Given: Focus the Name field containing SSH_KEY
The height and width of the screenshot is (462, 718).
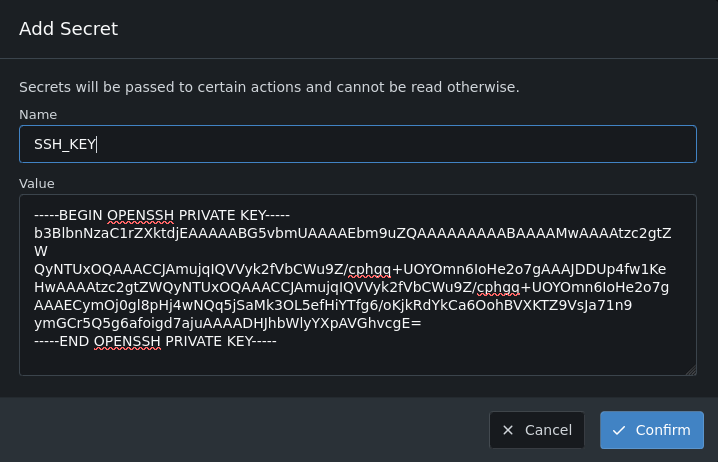Looking at the screenshot, I should pyautogui.click(x=357, y=144).
